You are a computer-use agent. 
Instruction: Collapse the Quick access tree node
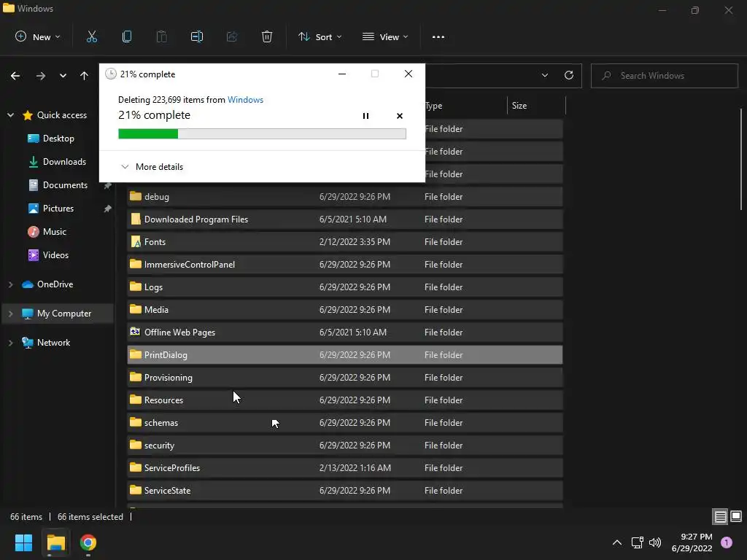click(x=10, y=114)
